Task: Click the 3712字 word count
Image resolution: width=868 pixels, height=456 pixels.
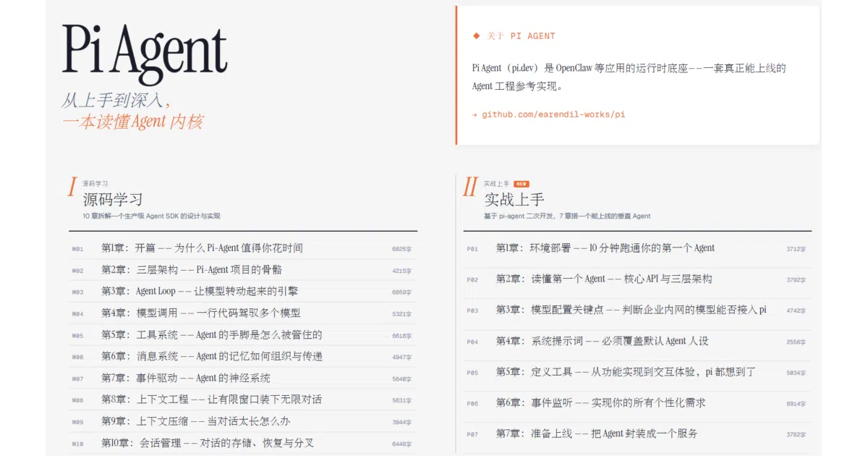Action: tap(796, 249)
